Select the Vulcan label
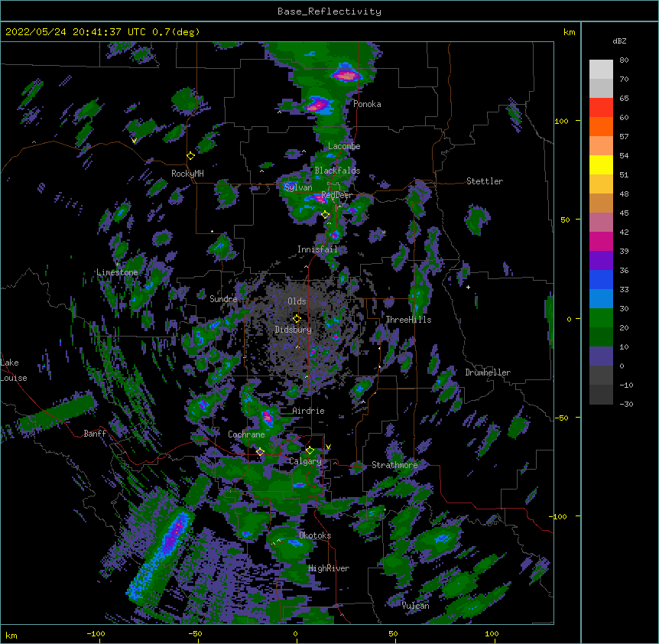Viewport: 659px width, 644px height. [416, 606]
